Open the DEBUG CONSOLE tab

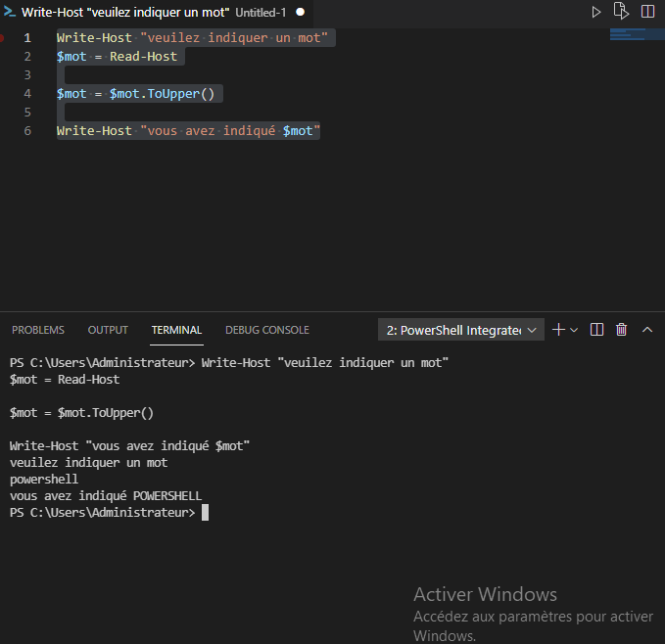coord(267,330)
